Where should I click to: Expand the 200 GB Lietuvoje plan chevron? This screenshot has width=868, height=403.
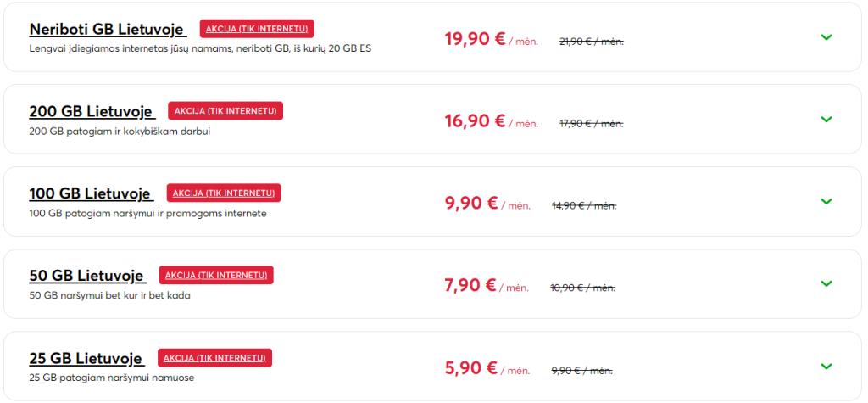point(826,119)
